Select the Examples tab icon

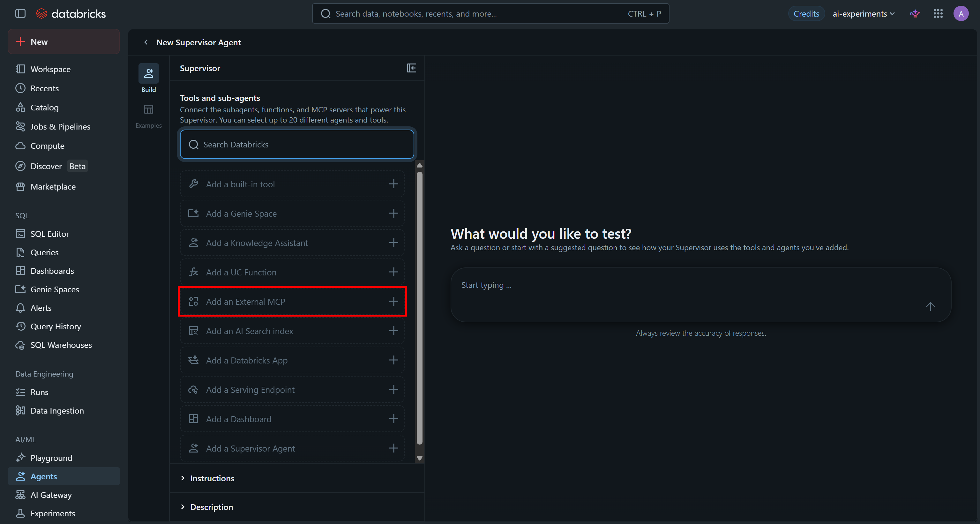(148, 109)
